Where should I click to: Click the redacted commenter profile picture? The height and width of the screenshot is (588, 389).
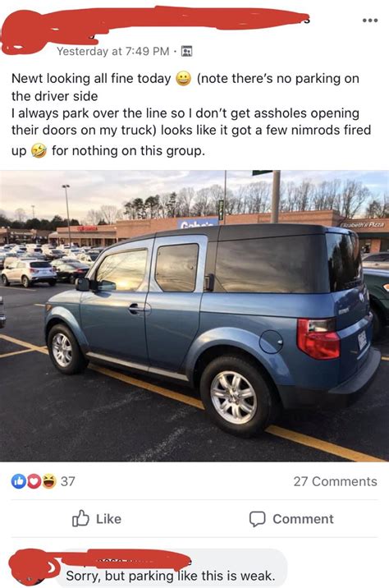(32, 567)
